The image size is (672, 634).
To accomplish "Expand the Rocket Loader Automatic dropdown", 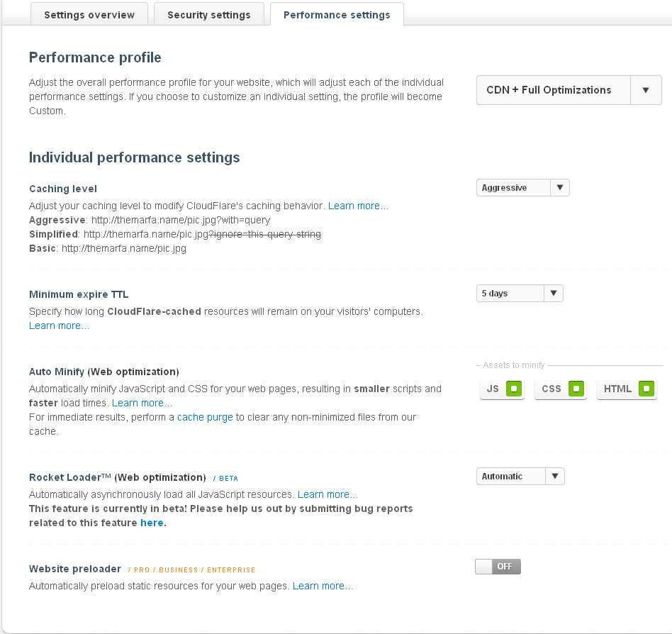I will [x=555, y=477].
